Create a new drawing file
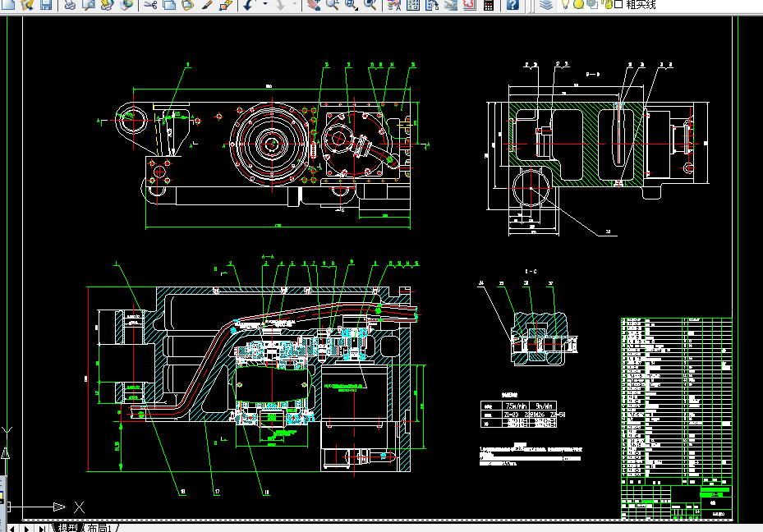This screenshot has height=532, width=763. (x=8, y=5)
